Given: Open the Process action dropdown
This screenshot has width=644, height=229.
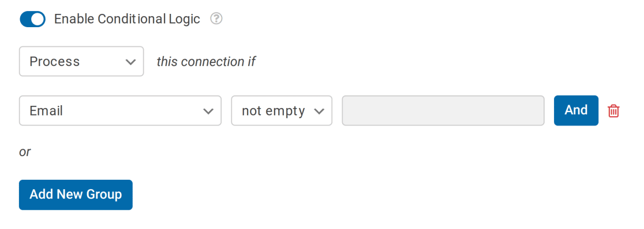Looking at the screenshot, I should point(81,61).
